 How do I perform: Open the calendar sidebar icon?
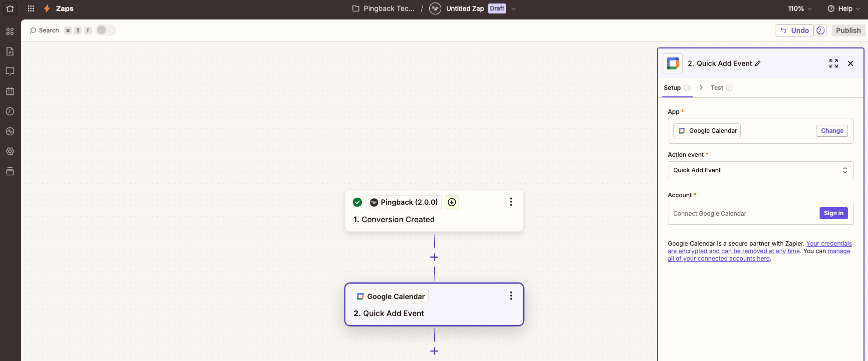pyautogui.click(x=10, y=91)
